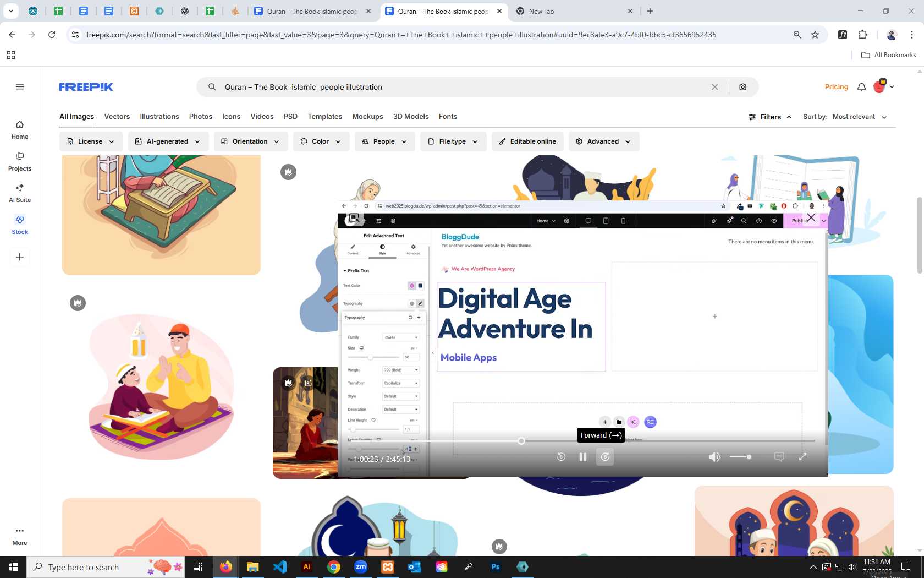Open the Advanced filter options
Screen dimensions: 924x578
pyautogui.click(x=604, y=141)
